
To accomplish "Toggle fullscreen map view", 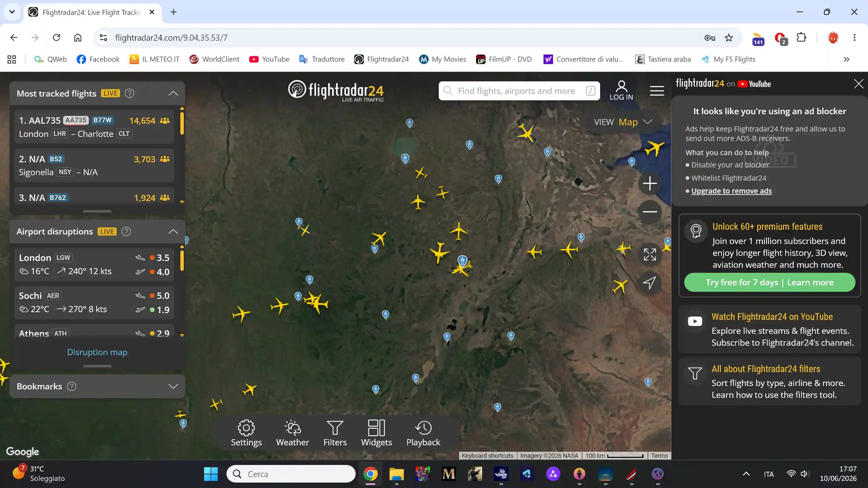I will (x=650, y=255).
